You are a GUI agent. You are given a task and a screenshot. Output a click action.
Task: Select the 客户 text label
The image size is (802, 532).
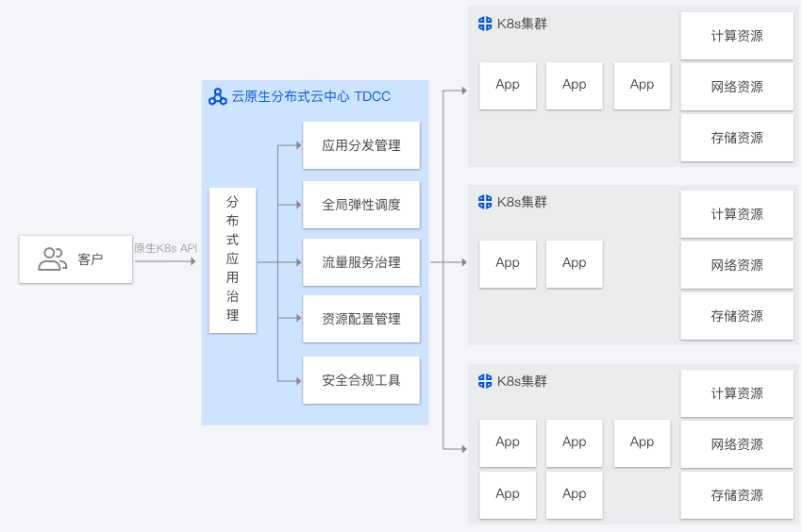(91, 259)
